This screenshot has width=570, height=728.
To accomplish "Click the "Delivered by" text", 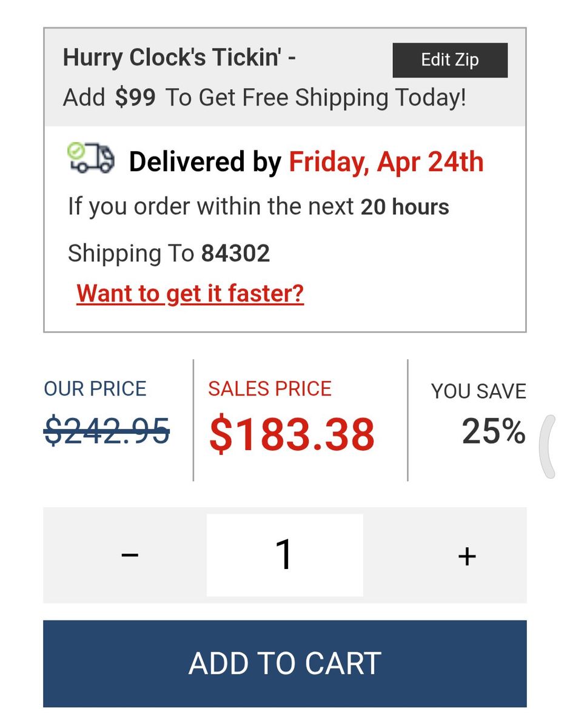I will pos(205,162).
